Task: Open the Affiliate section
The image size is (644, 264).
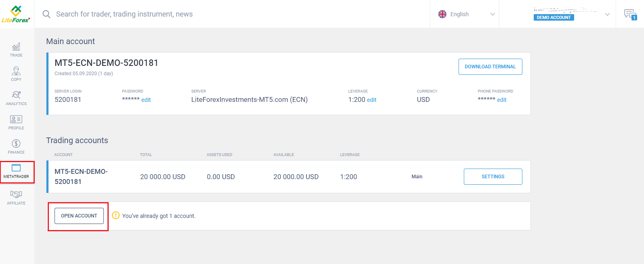Action: coord(16,198)
